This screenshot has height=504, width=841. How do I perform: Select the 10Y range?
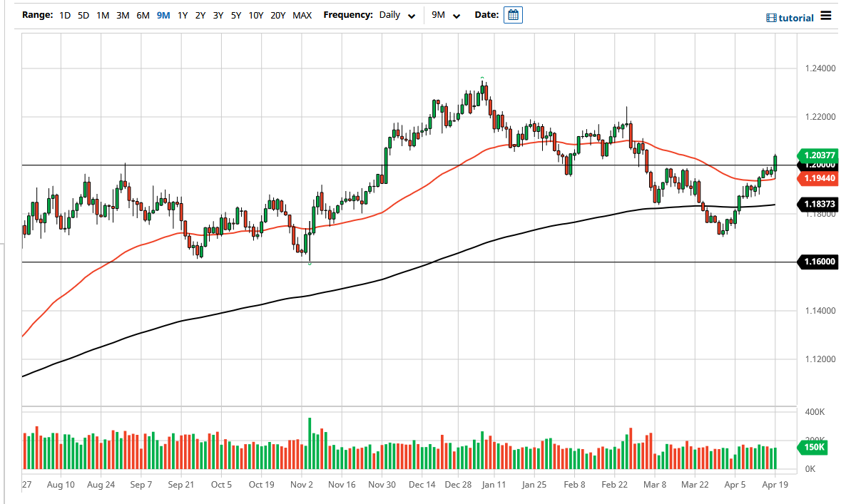(x=256, y=16)
